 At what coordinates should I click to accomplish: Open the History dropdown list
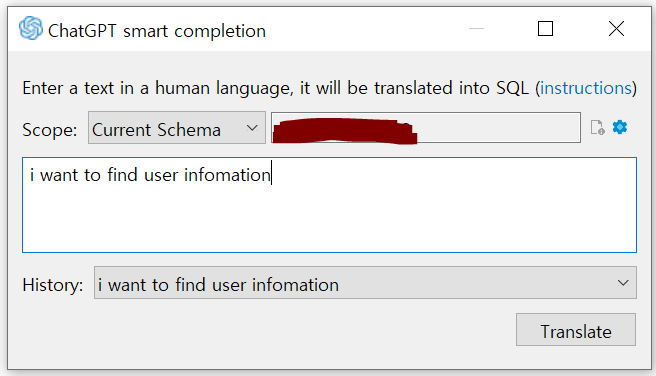point(365,283)
